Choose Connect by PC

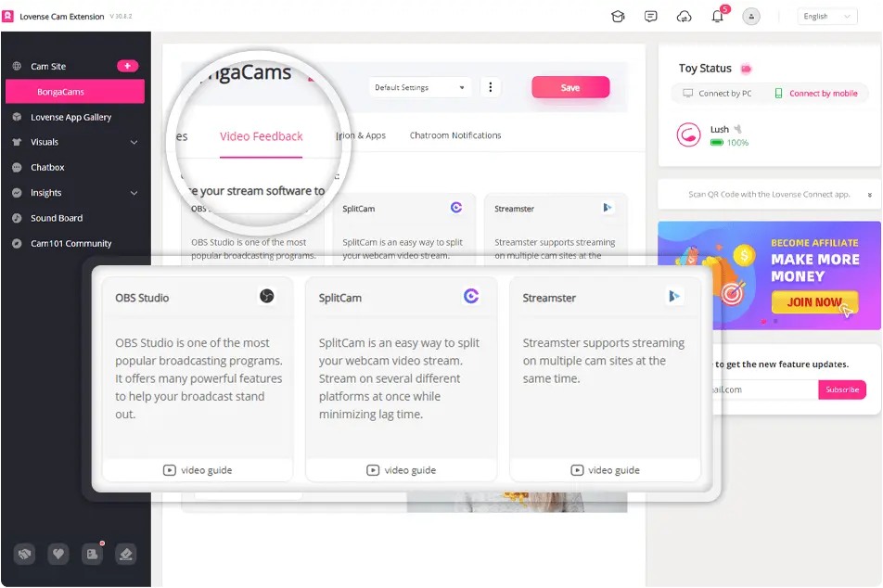(x=718, y=94)
